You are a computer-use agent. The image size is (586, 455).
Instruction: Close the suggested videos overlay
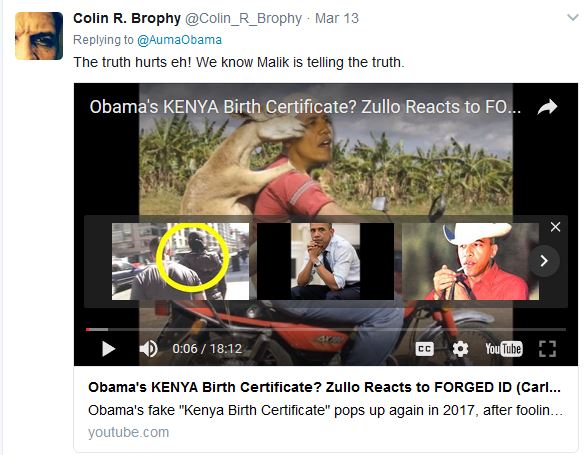click(555, 227)
